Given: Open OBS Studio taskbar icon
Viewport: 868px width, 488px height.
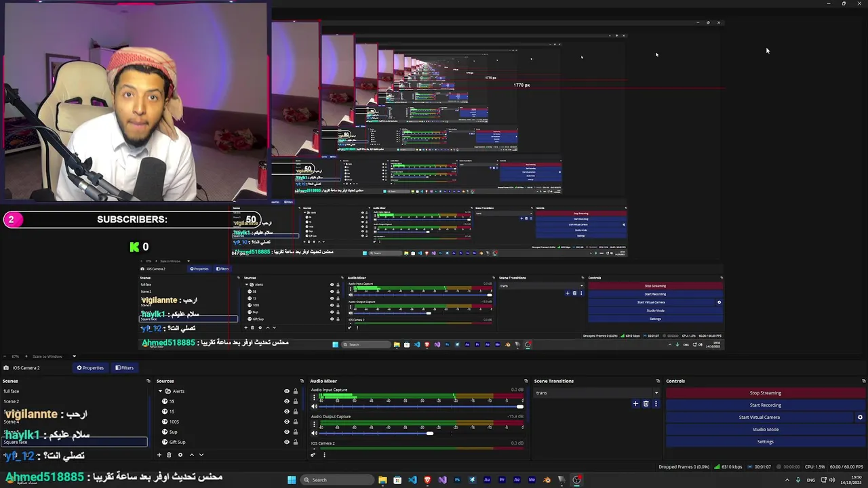Looking at the screenshot, I should tap(576, 480).
